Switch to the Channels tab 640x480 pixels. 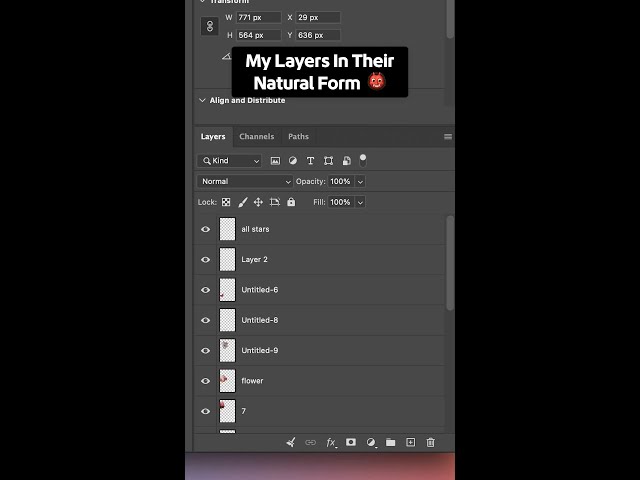click(257, 137)
